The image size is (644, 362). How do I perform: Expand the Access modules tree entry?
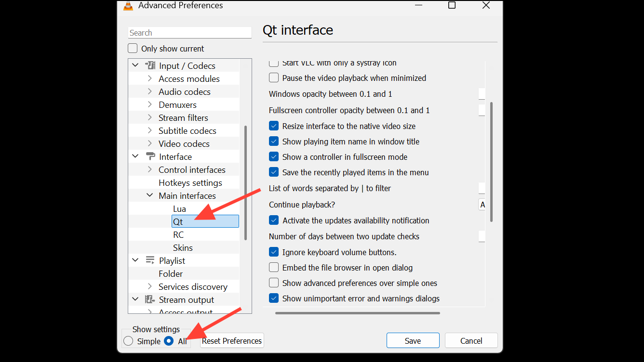tap(149, 78)
